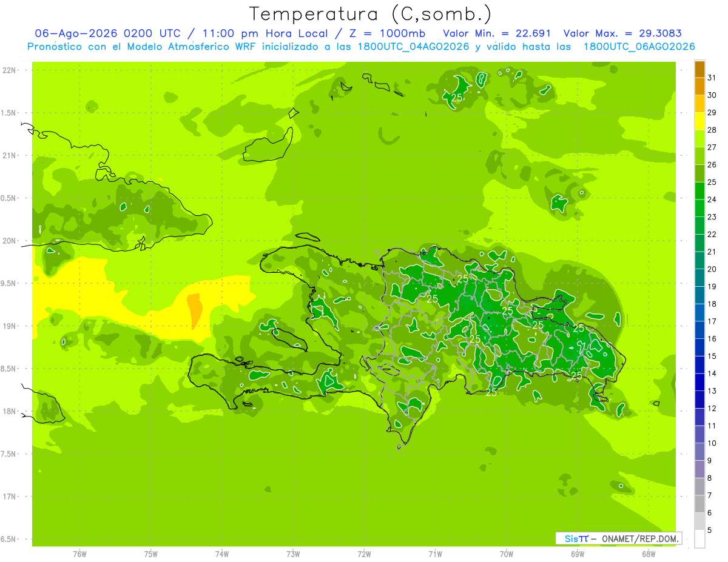
Task: Click the '30' value on the colorbar
Action: tap(712, 95)
